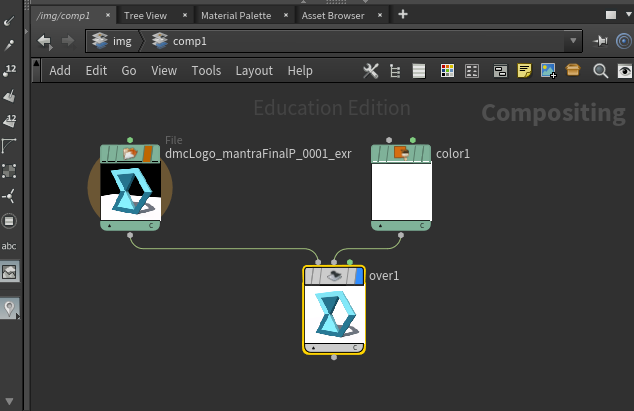Click the back navigation arrow

(x=44, y=41)
